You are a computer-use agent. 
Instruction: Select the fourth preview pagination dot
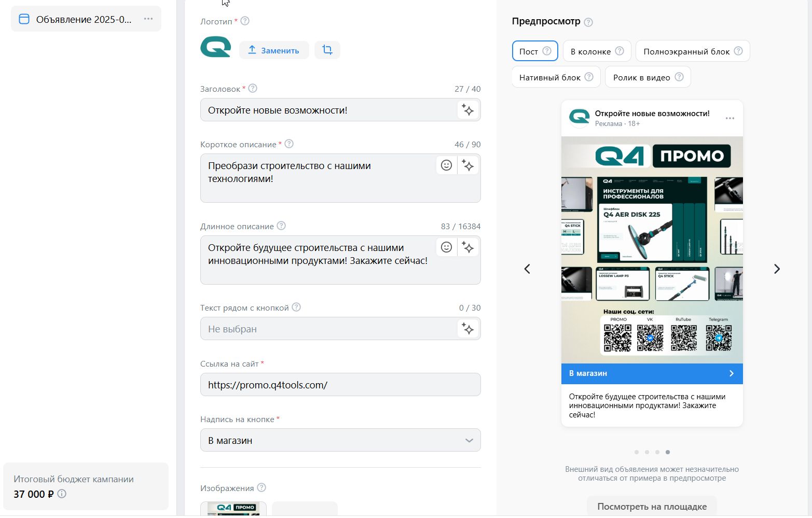point(668,452)
